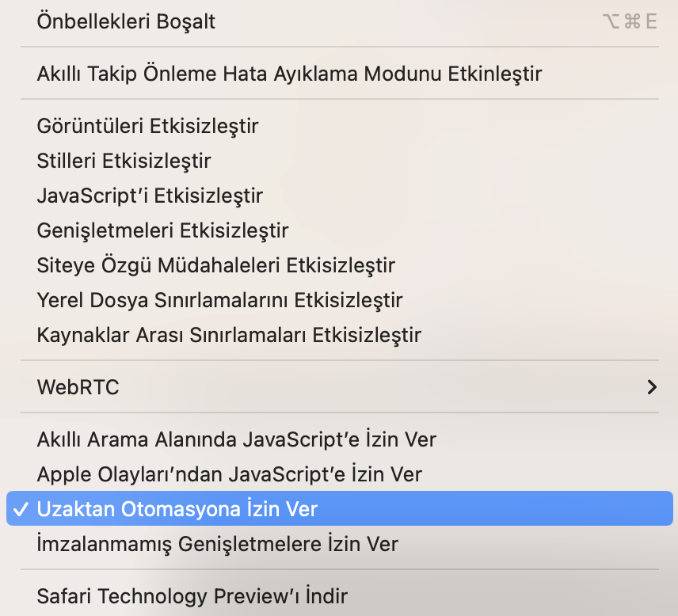
Task: Click the WebRTC submenu chevron arrow
Action: tap(651, 387)
